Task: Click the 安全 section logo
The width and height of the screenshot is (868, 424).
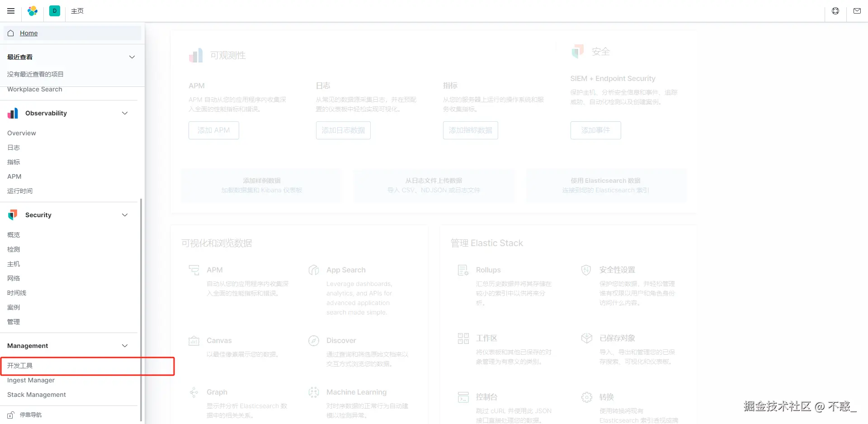Action: pos(577,52)
